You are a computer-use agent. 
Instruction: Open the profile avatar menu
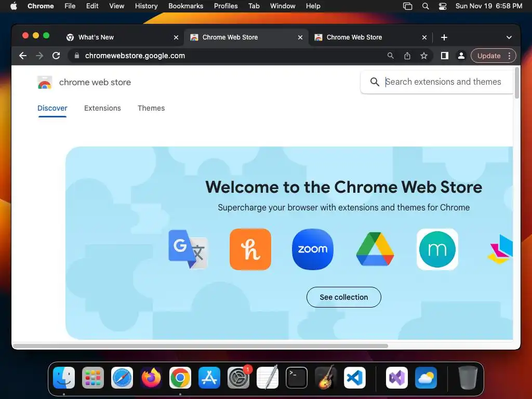point(461,56)
